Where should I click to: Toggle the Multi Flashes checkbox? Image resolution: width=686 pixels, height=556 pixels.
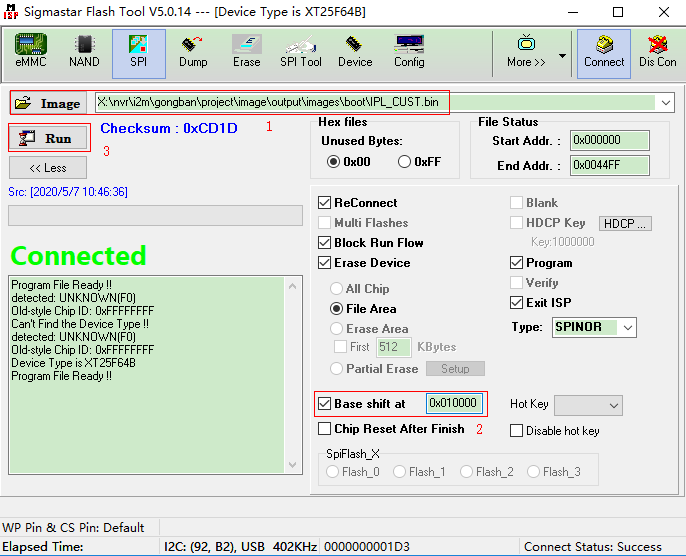324,223
